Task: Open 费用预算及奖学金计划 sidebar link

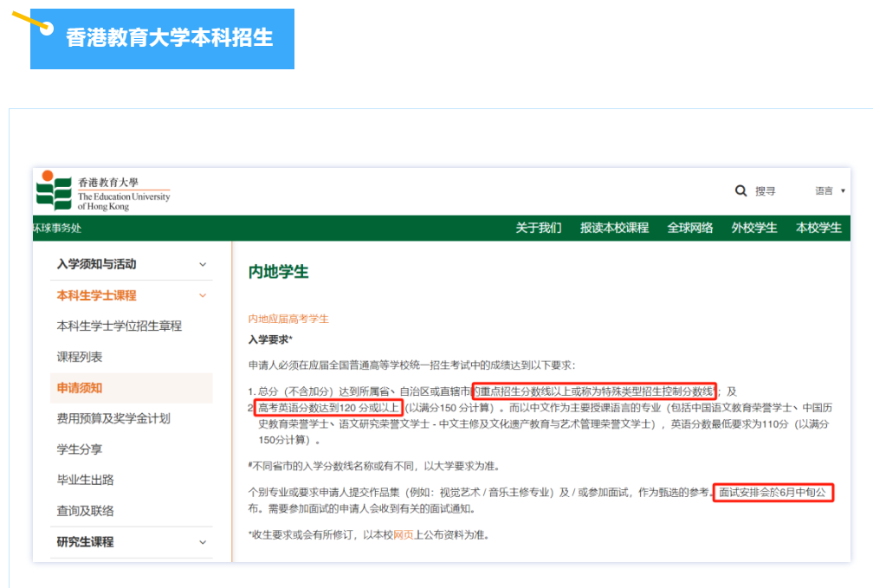Action: pos(113,418)
